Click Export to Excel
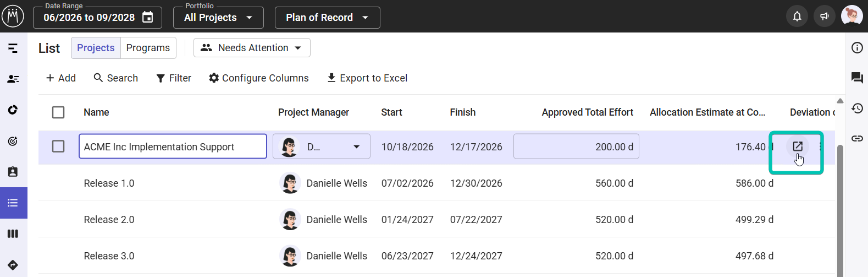This screenshot has width=868, height=277. 367,78
